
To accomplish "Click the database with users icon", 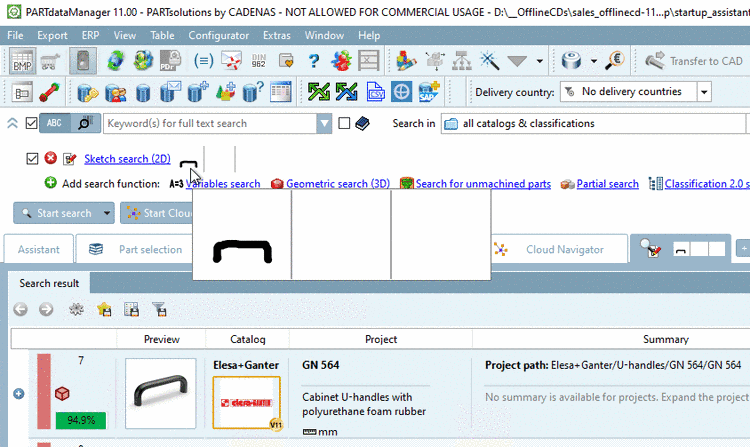I will (115, 92).
